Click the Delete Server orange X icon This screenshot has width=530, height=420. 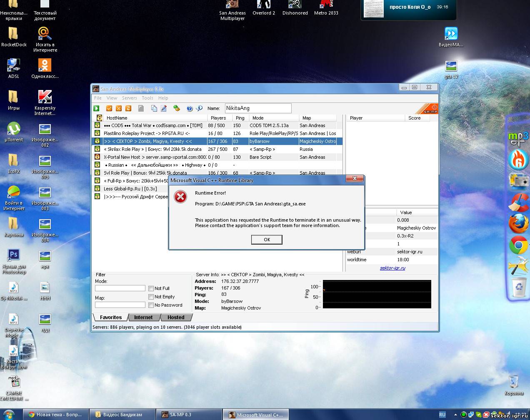click(x=119, y=108)
